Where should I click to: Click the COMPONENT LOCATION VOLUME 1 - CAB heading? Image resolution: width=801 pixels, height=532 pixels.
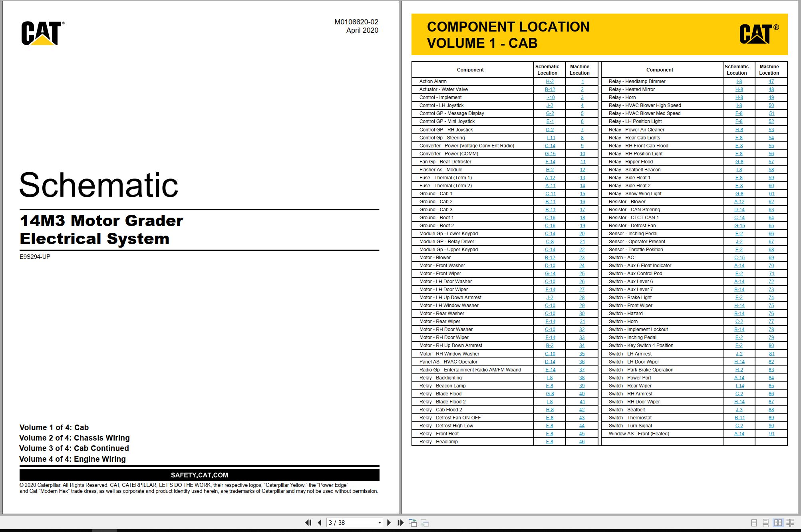coord(508,35)
